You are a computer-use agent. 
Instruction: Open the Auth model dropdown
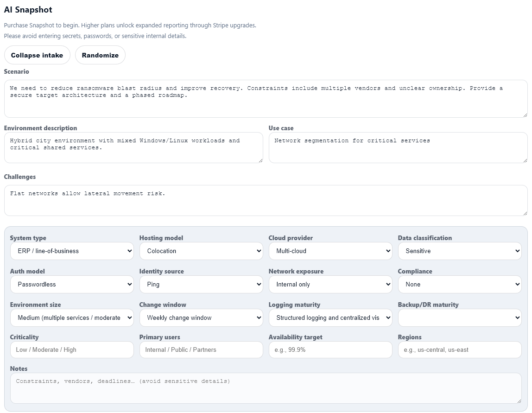[72, 284]
